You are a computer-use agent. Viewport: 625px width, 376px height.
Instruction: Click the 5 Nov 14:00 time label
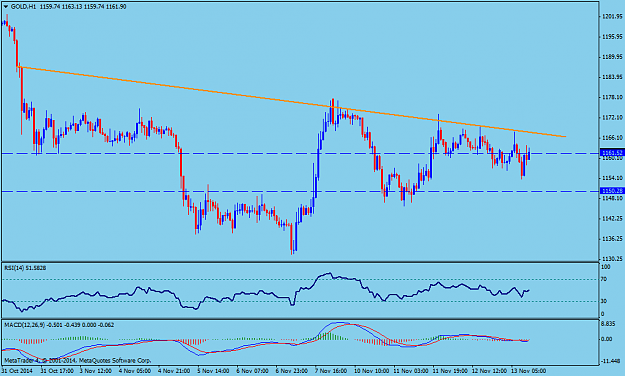click(x=214, y=371)
